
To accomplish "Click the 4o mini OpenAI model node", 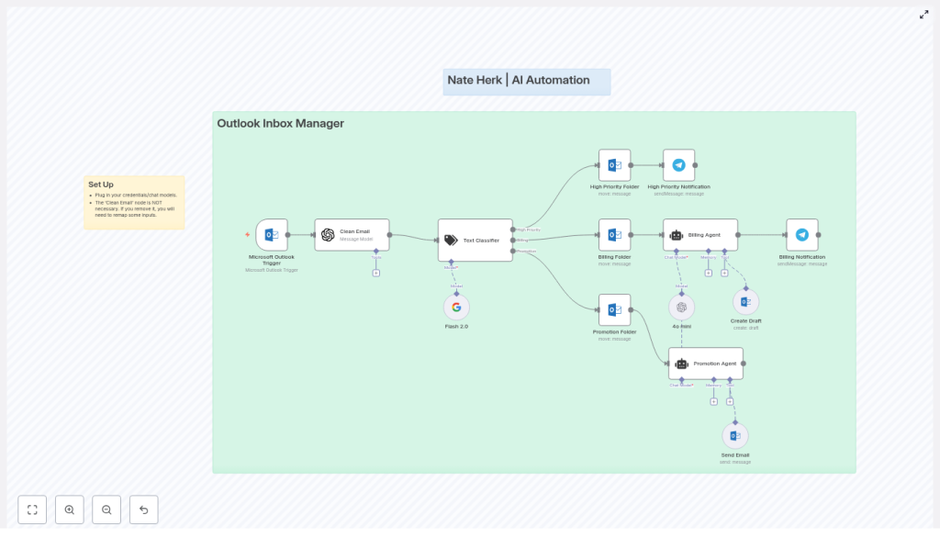I will 681,308.
